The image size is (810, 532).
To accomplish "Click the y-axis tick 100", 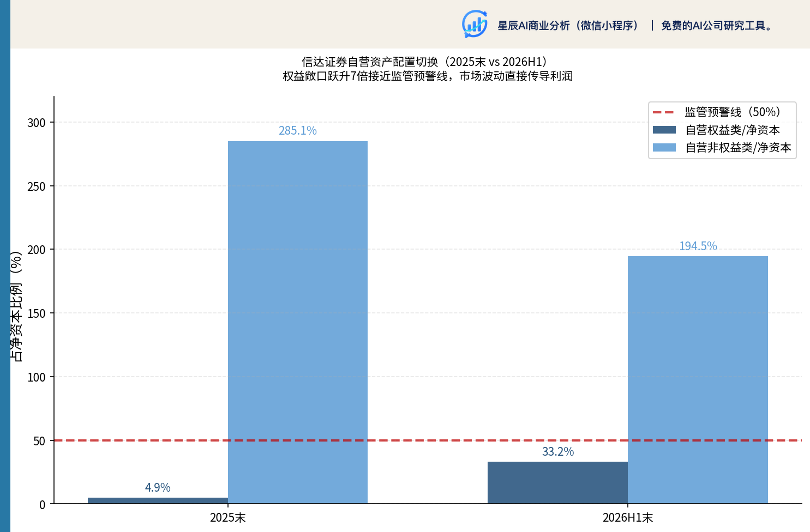I will coord(37,377).
